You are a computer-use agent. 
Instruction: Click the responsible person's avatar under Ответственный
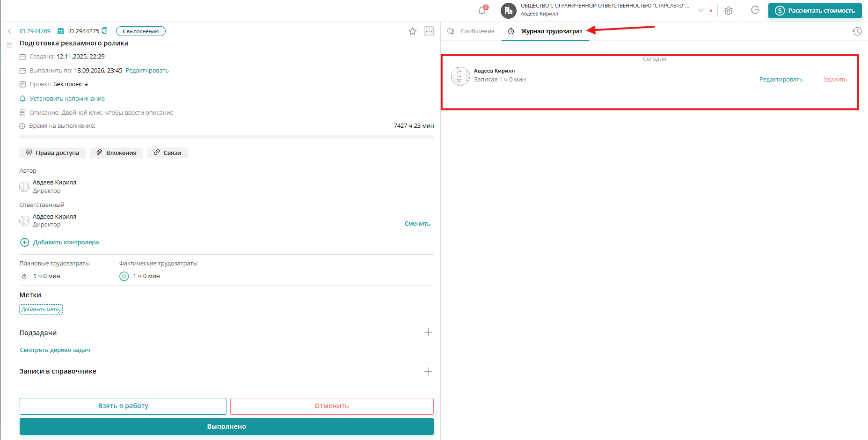24,220
